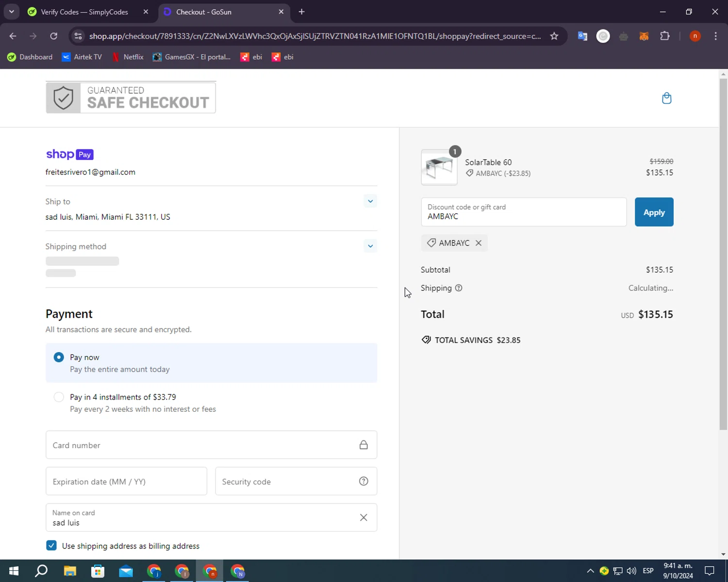This screenshot has height=582, width=728.
Task: Open Microsoft Store from taskbar
Action: point(98,571)
